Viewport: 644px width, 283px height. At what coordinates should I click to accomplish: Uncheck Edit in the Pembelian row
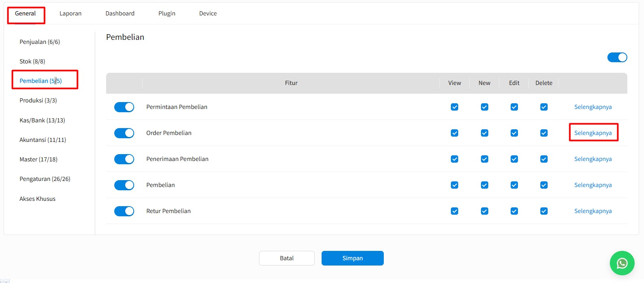514,185
